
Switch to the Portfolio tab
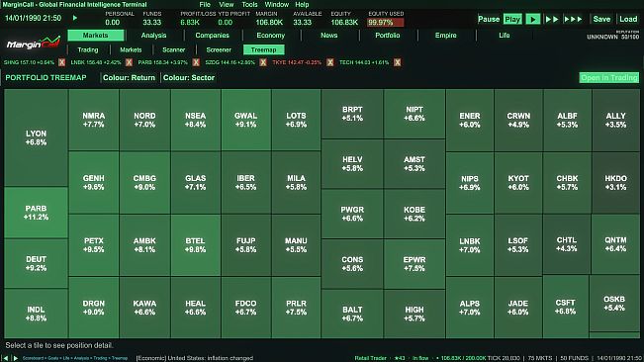pyautogui.click(x=388, y=36)
